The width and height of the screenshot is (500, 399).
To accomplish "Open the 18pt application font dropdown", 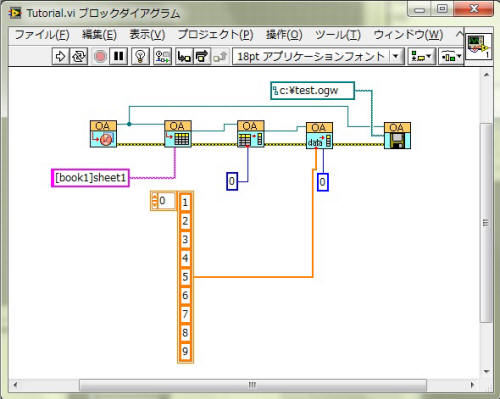I will coord(318,56).
